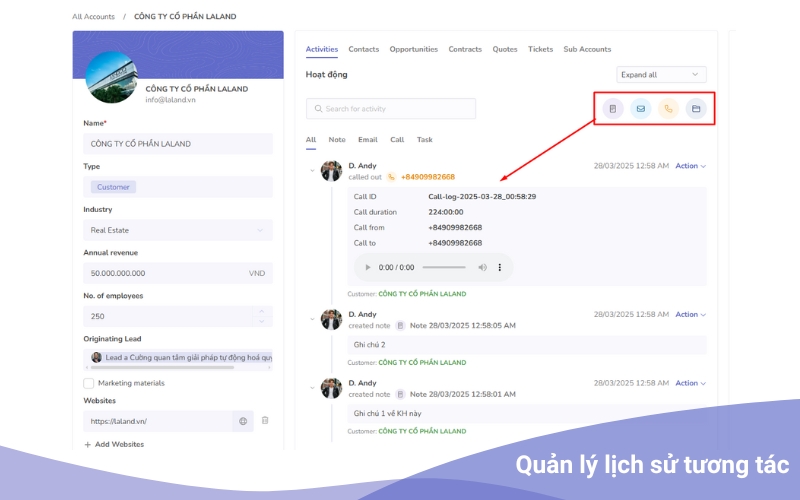
Task: Click the company avatar image
Action: click(x=111, y=78)
